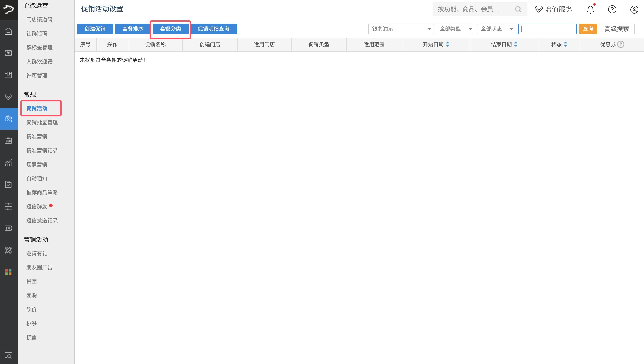
Task: Open 门店渠道码 menu item
Action: (39, 19)
